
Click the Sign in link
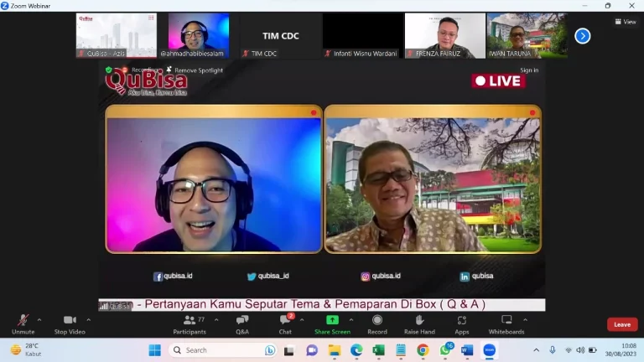pyautogui.click(x=529, y=70)
